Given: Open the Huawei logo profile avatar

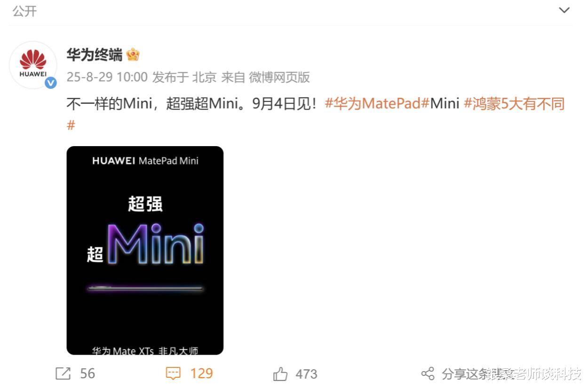Looking at the screenshot, I should 33,65.
